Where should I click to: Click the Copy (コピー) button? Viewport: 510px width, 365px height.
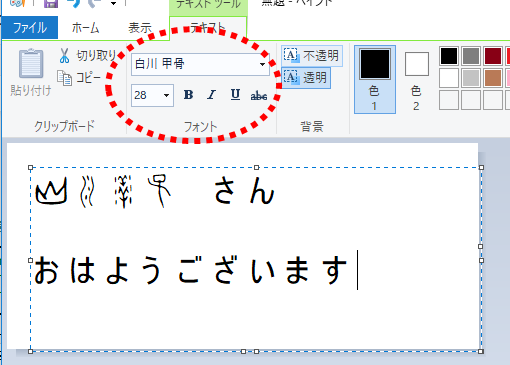click(79, 78)
